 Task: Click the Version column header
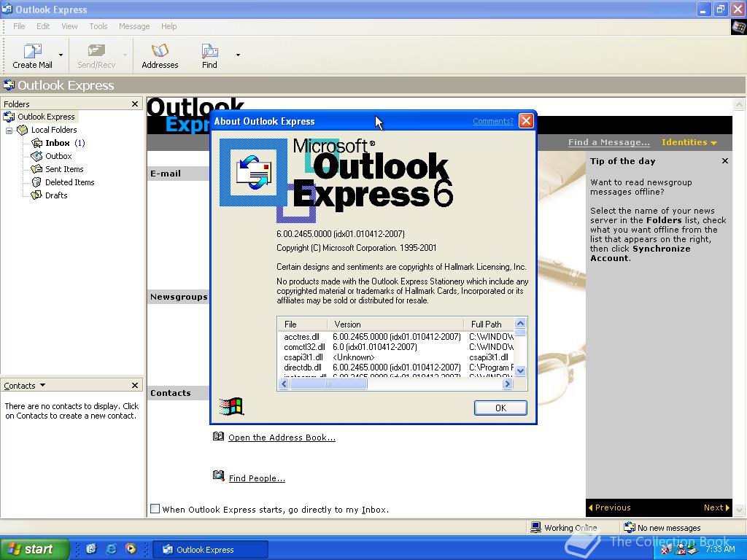coord(395,324)
